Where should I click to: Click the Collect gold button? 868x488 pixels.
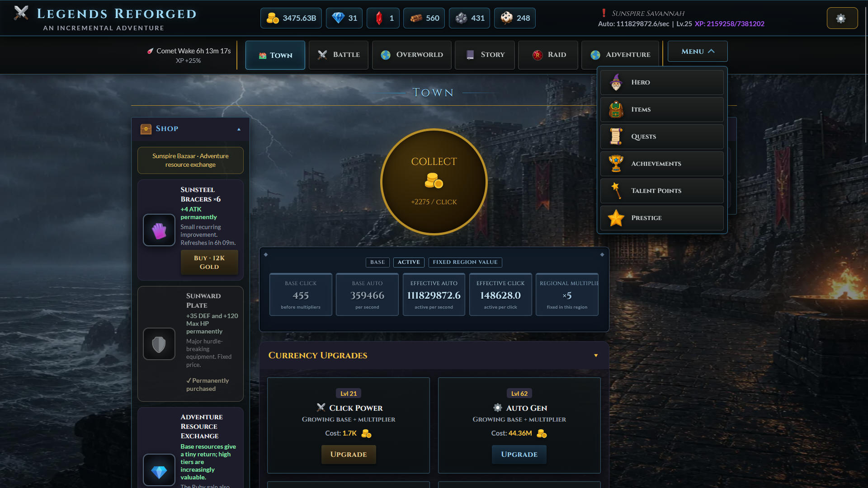click(x=434, y=182)
